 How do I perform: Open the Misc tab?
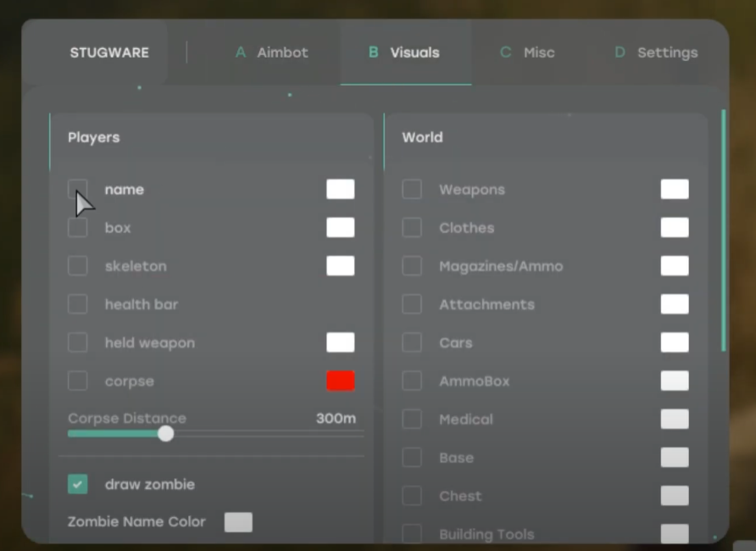[x=527, y=53]
